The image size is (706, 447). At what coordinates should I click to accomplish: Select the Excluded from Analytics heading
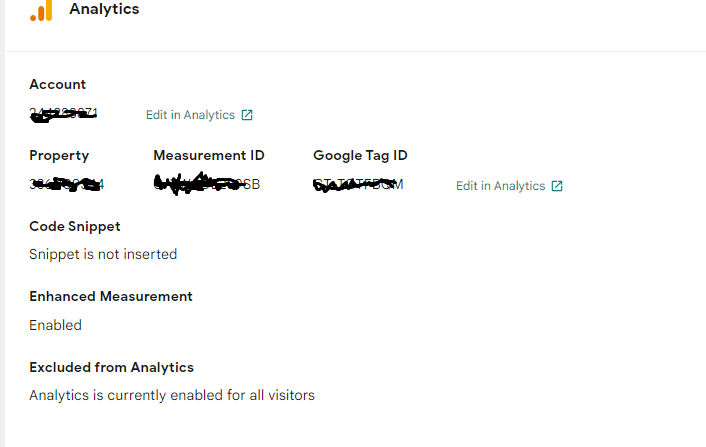click(111, 367)
